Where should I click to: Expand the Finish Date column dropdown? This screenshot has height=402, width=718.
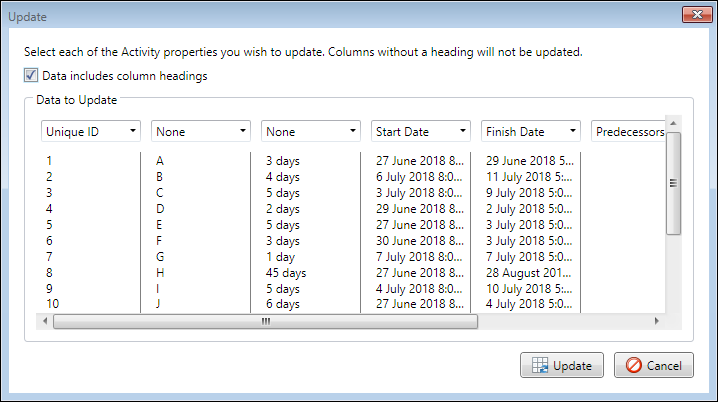click(531, 131)
